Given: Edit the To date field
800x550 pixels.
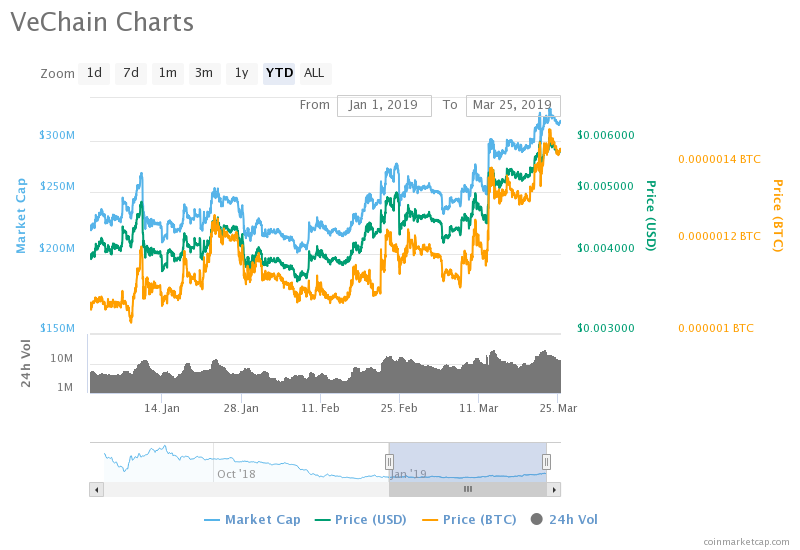Looking at the screenshot, I should 513,105.
